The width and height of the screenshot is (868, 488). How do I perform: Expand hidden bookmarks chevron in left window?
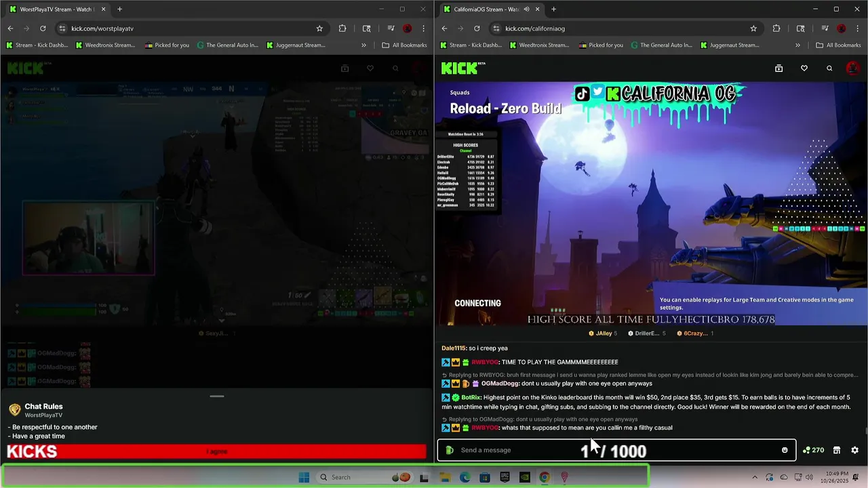(x=363, y=45)
